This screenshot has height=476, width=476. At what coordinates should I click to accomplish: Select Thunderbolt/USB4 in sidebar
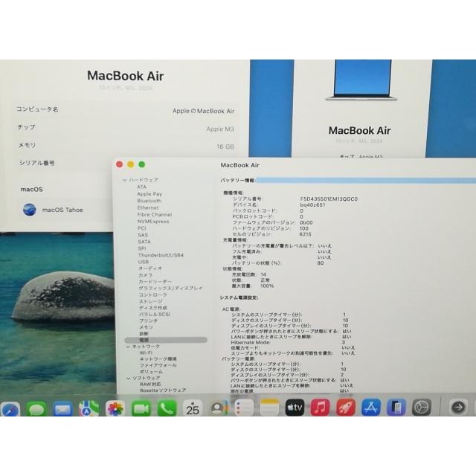[161, 255]
